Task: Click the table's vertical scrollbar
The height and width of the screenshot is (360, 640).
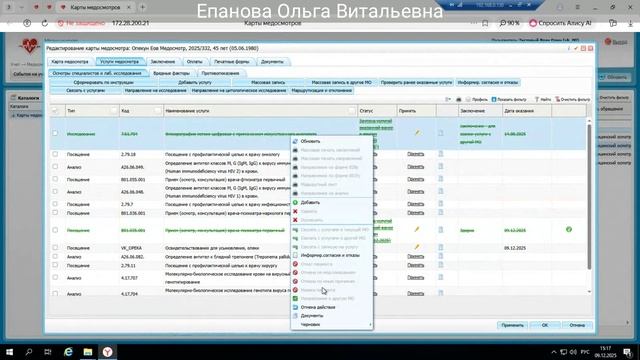Action: click(x=589, y=196)
